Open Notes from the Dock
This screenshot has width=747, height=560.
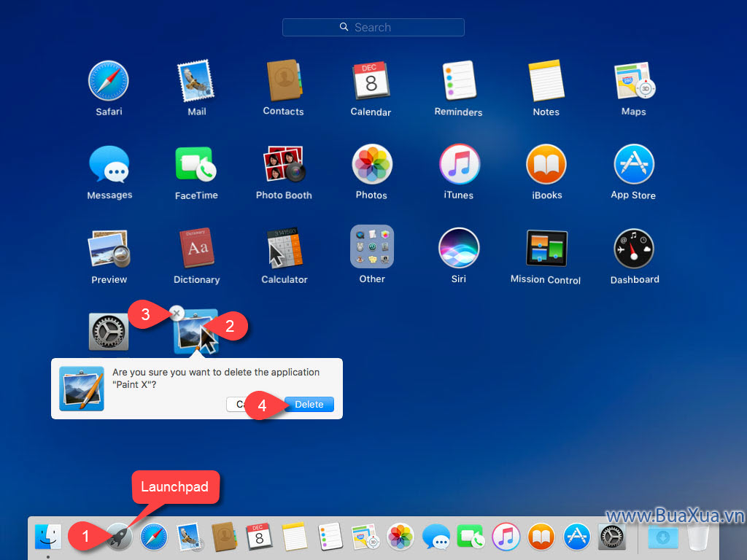click(x=295, y=537)
